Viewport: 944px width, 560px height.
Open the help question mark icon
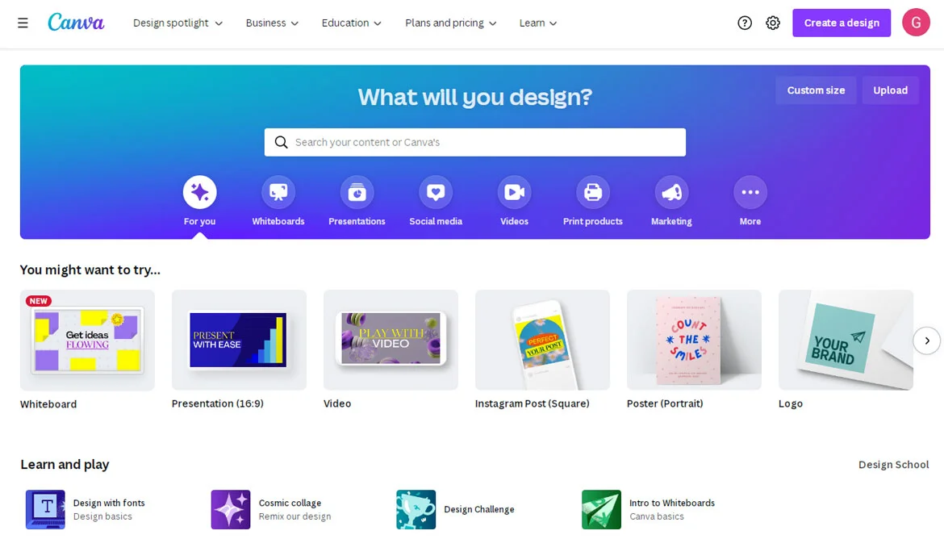click(745, 23)
